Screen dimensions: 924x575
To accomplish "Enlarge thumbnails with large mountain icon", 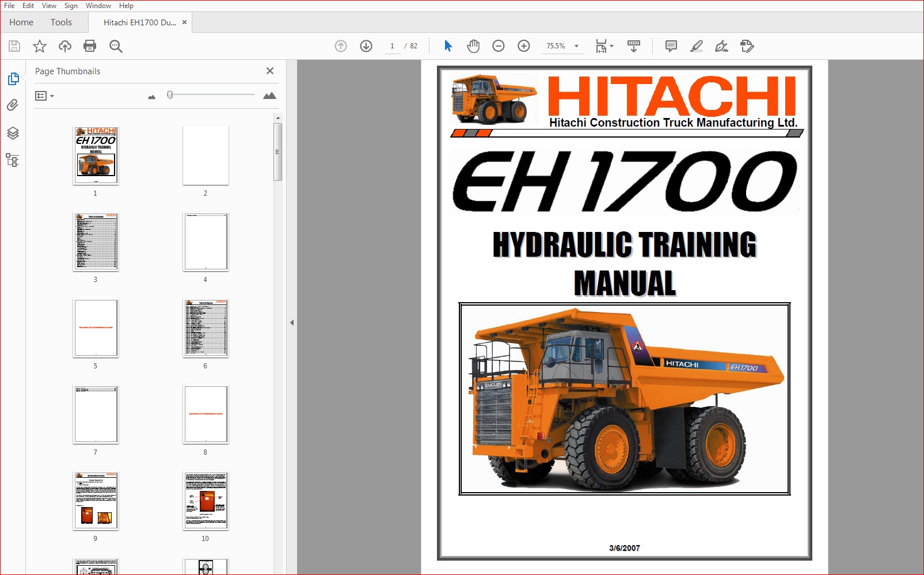I will 269,96.
